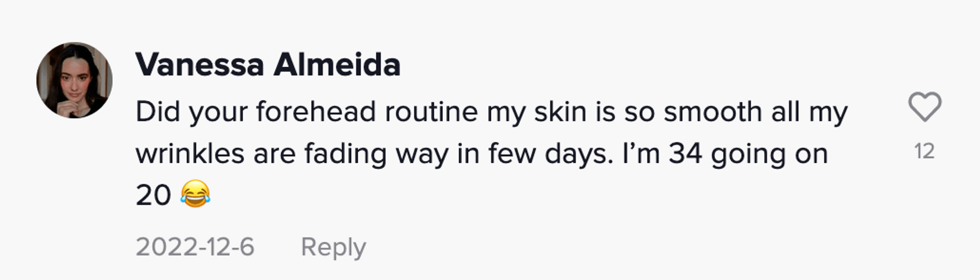Screen dimensions: 980x280
Task: Reply to Vanessa Almeida's comment
Action: coord(333,247)
